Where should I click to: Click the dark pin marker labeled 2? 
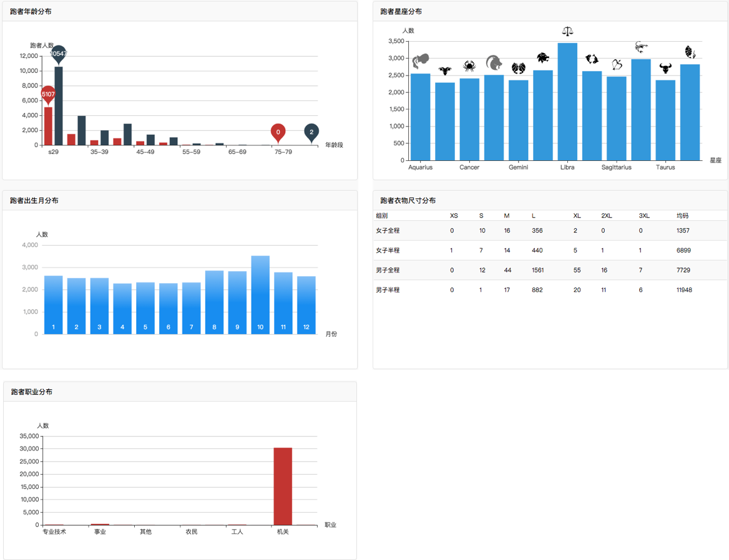[x=311, y=132]
